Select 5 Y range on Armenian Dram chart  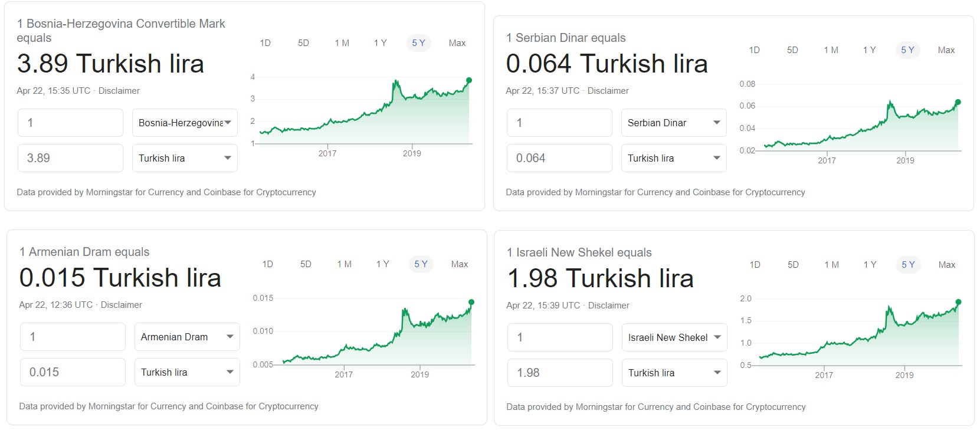click(421, 264)
